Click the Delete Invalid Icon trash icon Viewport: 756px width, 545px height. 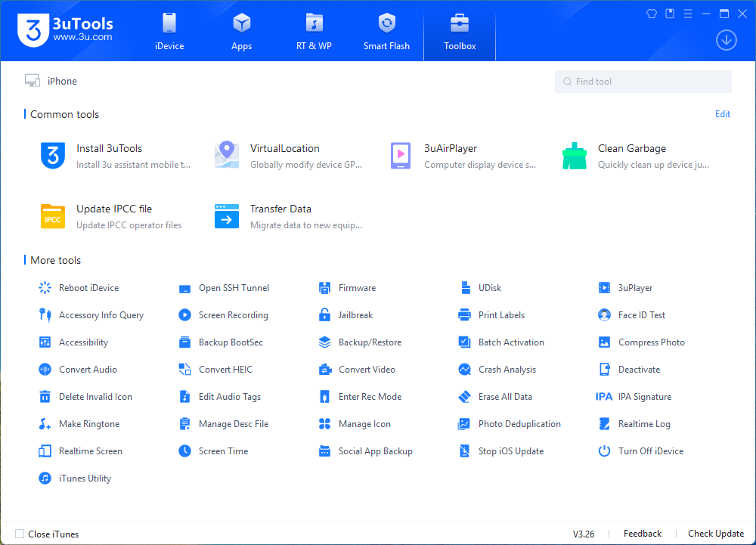pyautogui.click(x=45, y=397)
